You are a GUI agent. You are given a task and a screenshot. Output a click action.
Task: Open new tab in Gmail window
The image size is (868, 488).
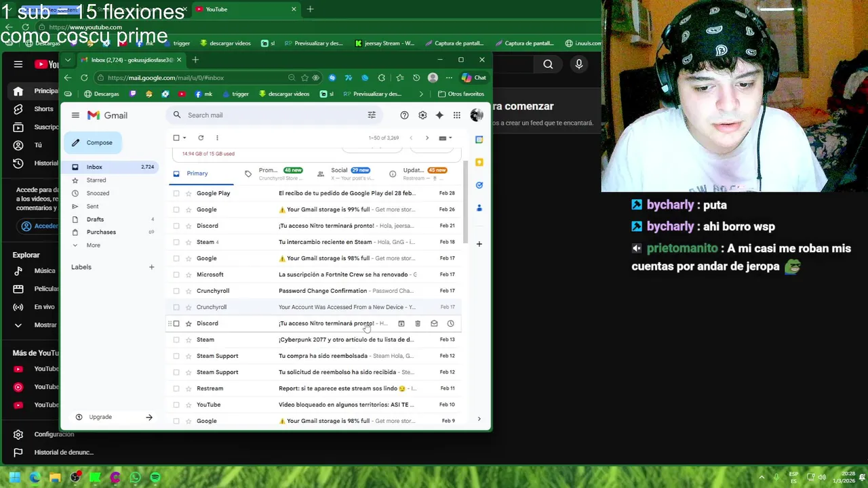click(x=195, y=60)
